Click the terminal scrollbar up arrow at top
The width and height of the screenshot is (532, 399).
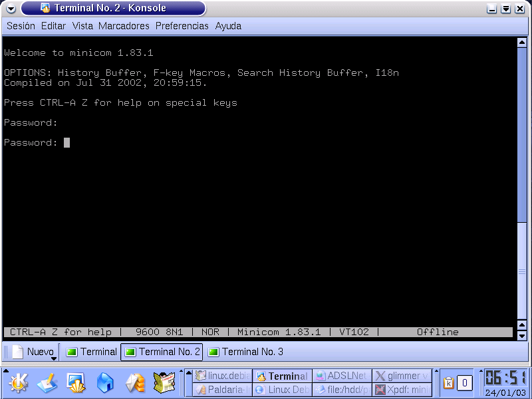click(x=522, y=43)
